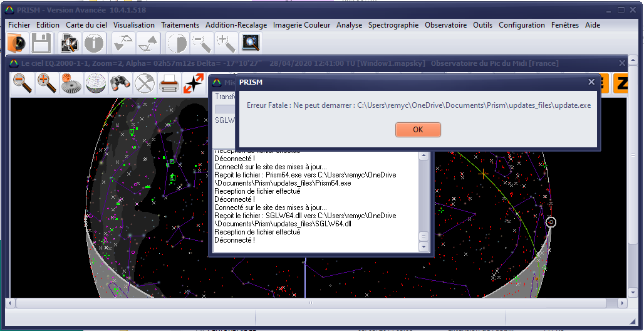644x331 pixels.
Task: Click the binoculars search icon
Action: coord(120,83)
